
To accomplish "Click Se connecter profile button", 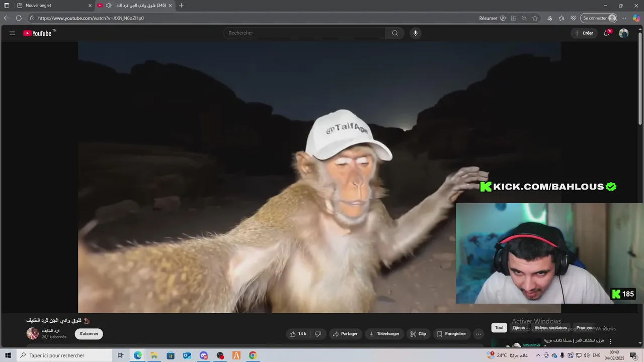I will (x=599, y=18).
